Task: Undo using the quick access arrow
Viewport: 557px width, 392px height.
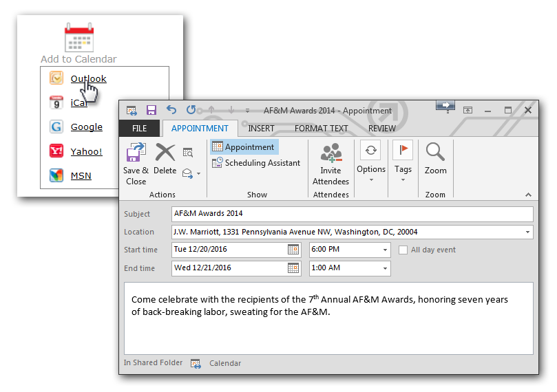Action: click(x=171, y=110)
